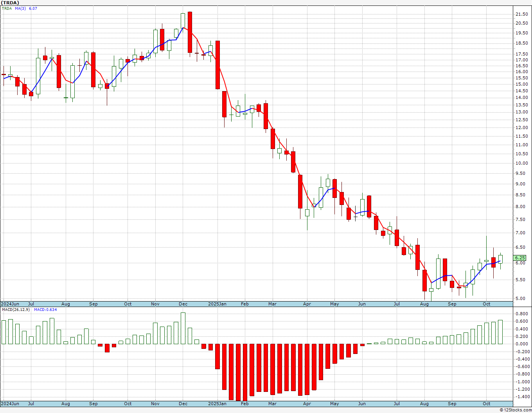Click the latest hollow candlestick near 6.25
Screen dimensions: 532x413
pyautogui.click(x=500, y=259)
